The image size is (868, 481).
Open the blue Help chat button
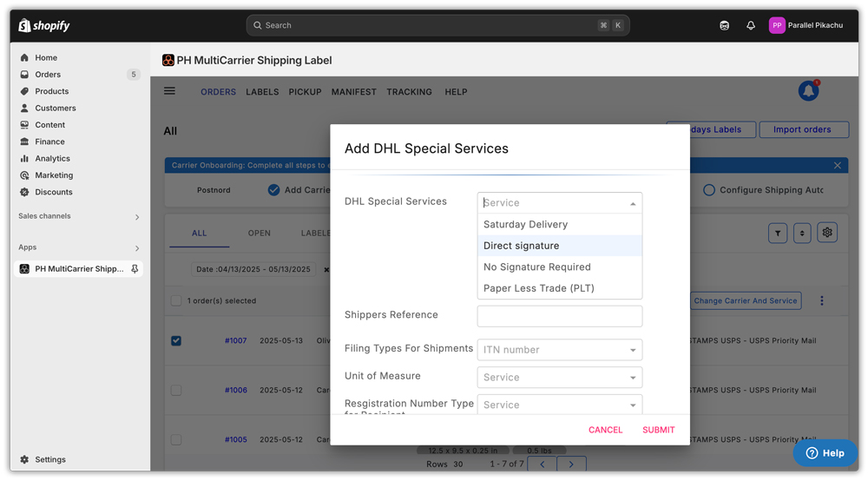[825, 452]
